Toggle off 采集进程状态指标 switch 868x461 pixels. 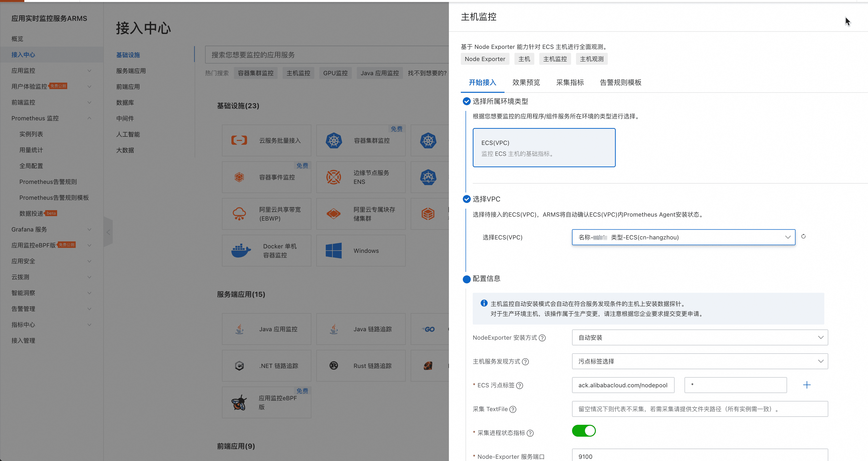pos(584,431)
